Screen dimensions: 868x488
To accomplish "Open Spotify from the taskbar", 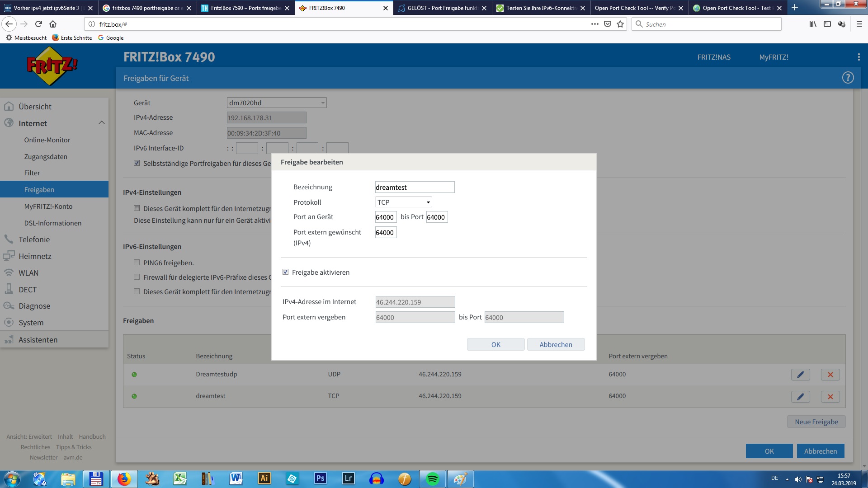I will [432, 479].
